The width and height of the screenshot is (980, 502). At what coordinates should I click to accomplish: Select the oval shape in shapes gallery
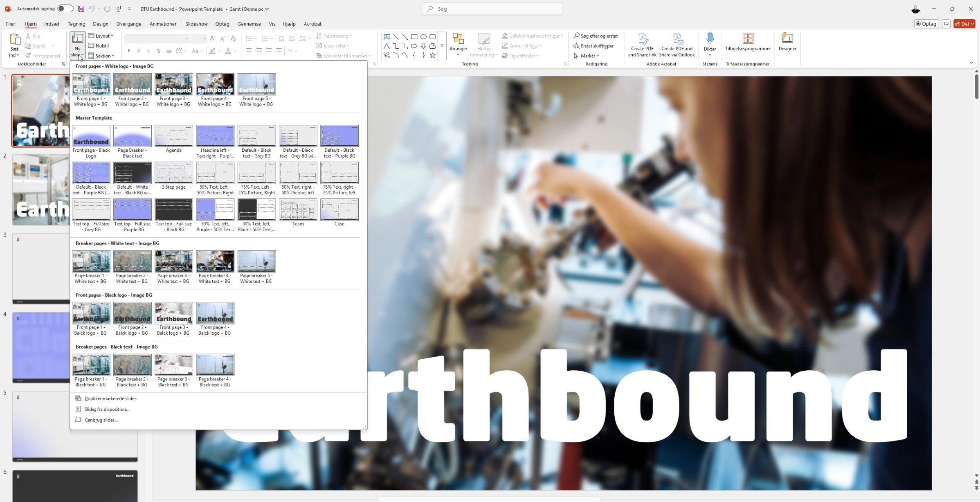423,36
